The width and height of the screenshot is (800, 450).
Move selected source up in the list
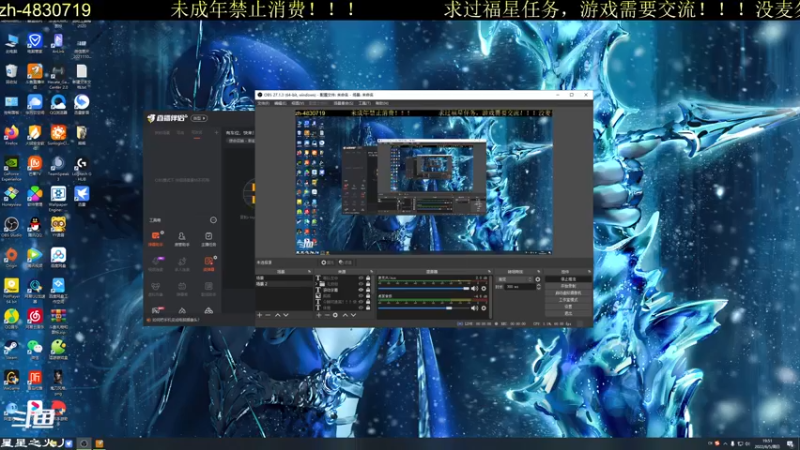tap(345, 315)
